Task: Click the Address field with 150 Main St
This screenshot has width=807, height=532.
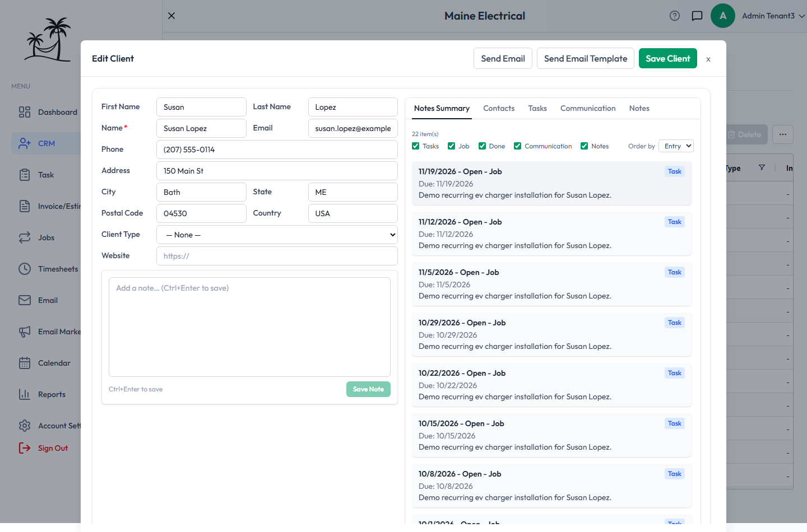Action: (x=277, y=171)
